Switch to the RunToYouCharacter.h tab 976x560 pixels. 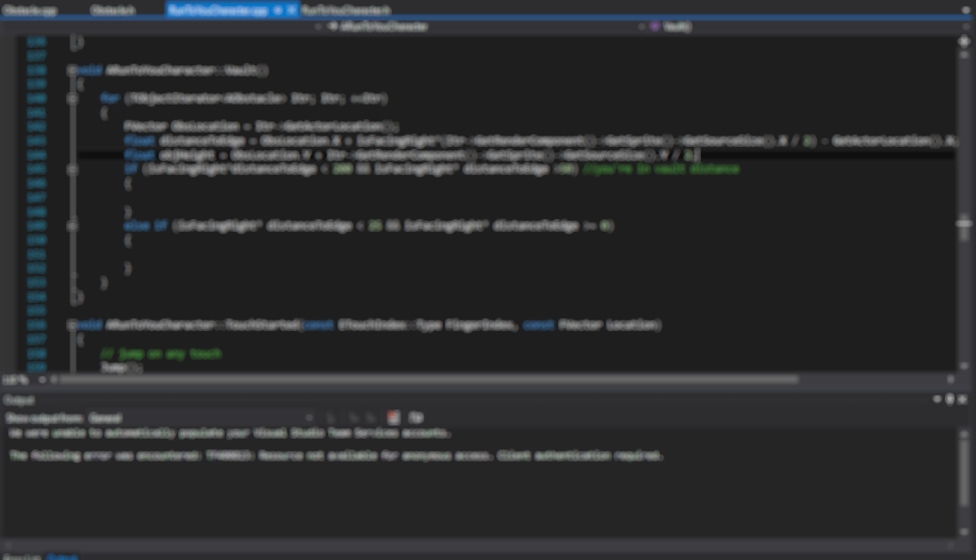(x=345, y=10)
